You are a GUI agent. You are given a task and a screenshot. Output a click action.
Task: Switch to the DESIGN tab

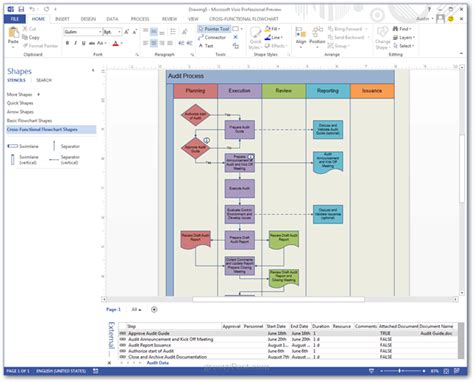tap(88, 19)
